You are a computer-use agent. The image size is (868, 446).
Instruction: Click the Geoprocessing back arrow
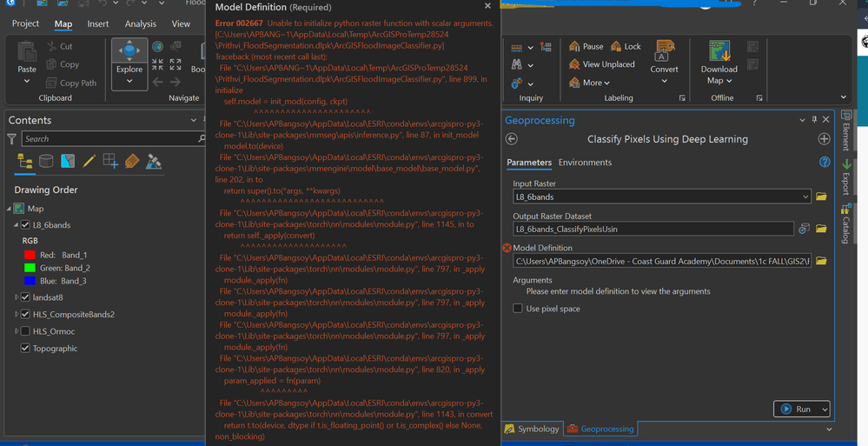tap(512, 139)
